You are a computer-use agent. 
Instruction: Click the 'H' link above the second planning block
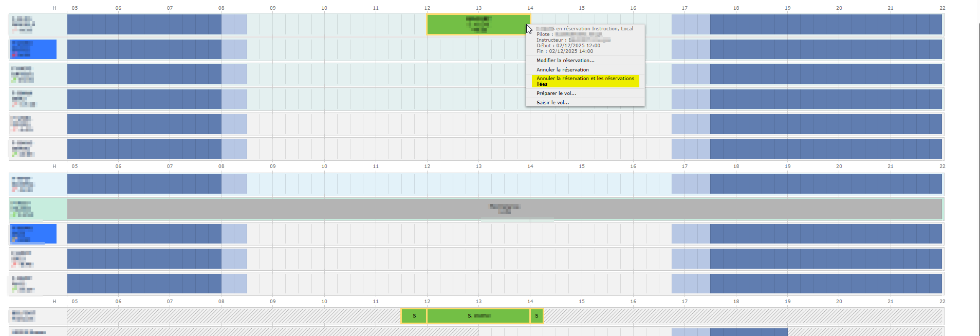coord(54,166)
